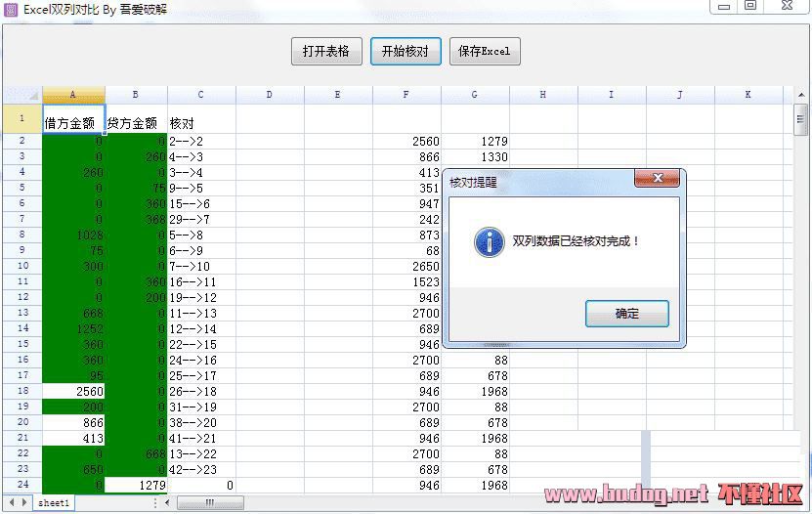Select row 18 header
812x514 pixels.
coord(21,391)
